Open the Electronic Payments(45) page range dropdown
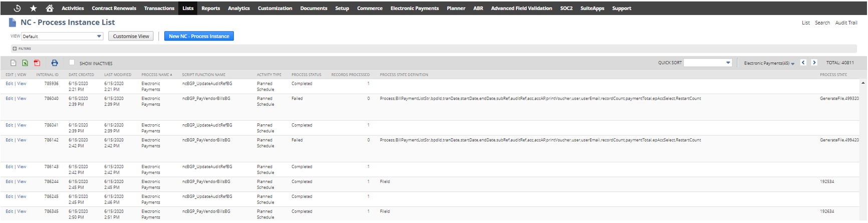This screenshot has height=223, width=868. pos(769,63)
